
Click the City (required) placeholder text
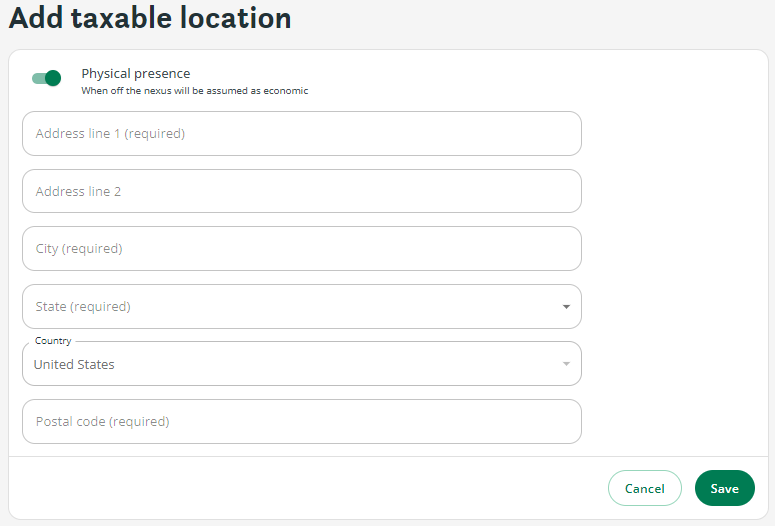pyautogui.click(x=79, y=249)
